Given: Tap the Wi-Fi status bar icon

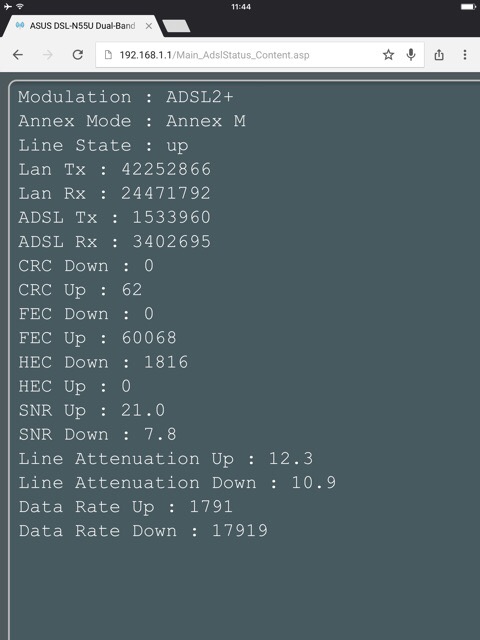Looking at the screenshot, I should tap(20, 7).
